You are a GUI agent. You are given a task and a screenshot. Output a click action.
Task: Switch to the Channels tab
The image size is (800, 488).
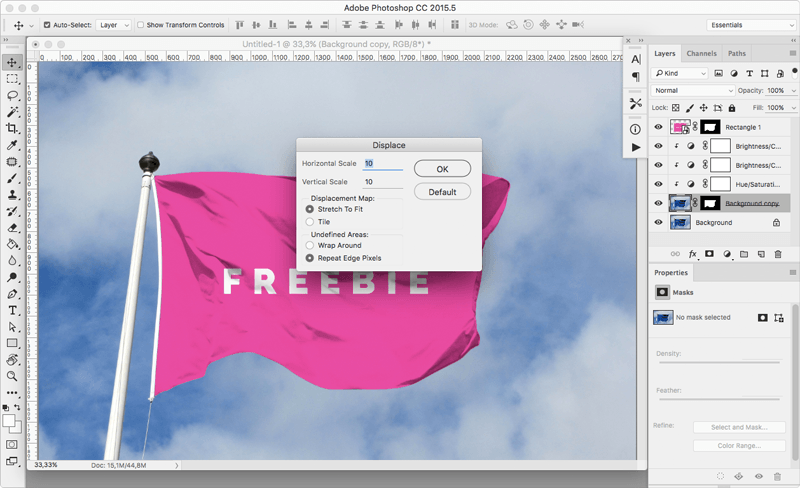click(701, 53)
